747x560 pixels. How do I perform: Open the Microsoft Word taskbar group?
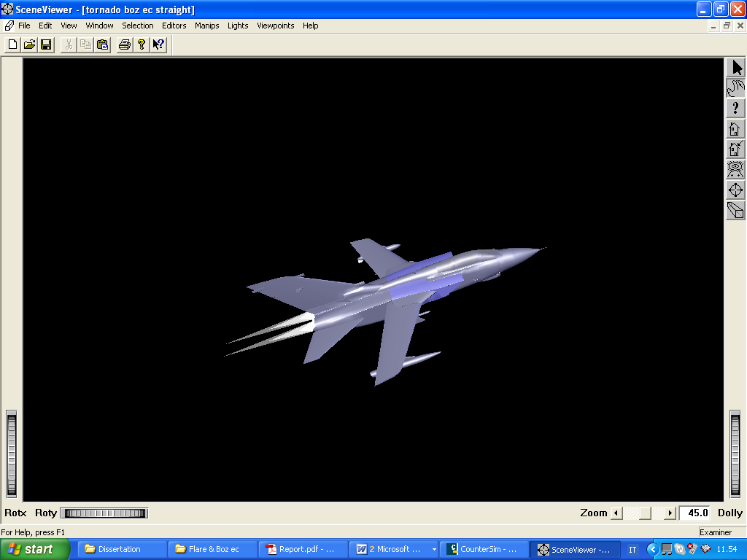coord(393,549)
